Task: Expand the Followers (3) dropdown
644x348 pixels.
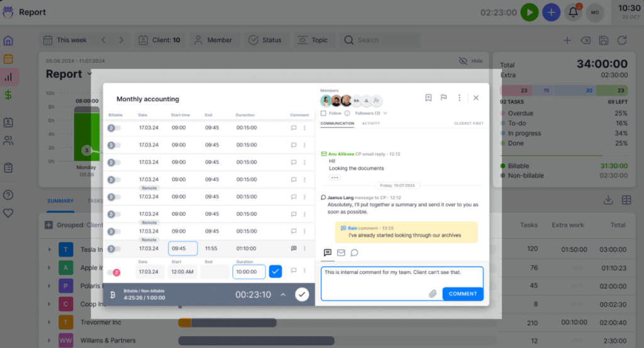Action: click(371, 113)
